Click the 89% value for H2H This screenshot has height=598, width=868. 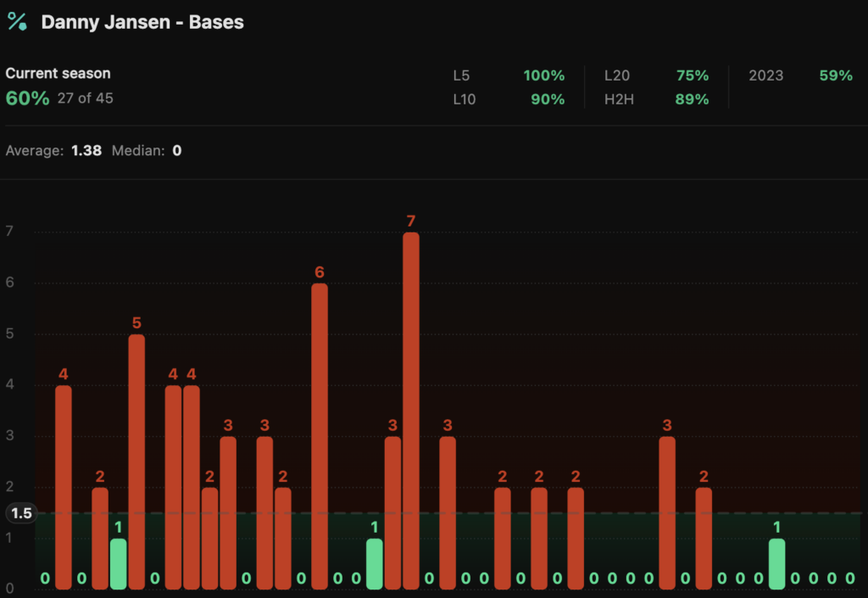click(x=692, y=99)
